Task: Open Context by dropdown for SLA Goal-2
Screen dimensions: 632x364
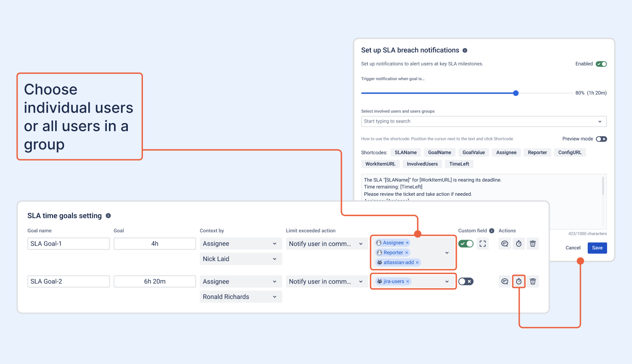Action: click(x=241, y=281)
